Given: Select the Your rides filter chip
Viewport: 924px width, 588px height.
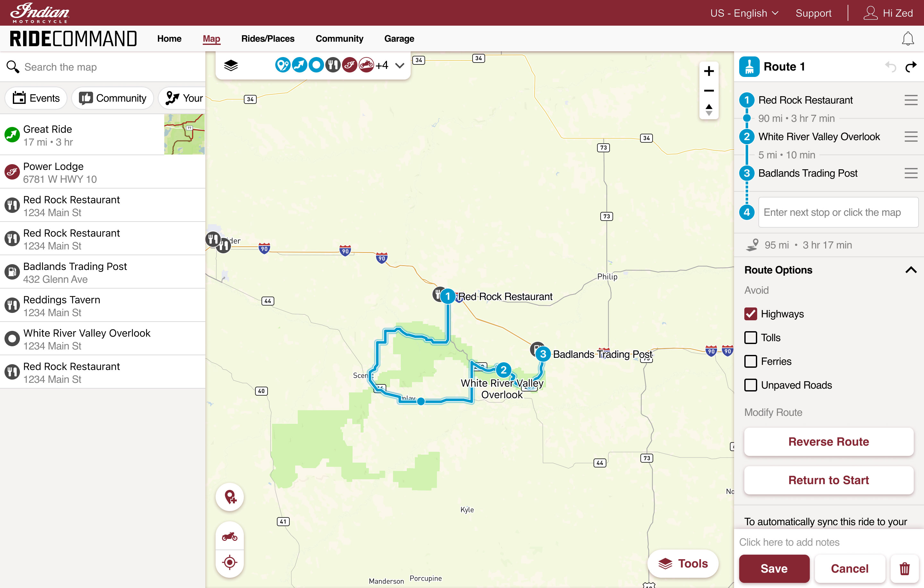Looking at the screenshot, I should pos(183,98).
